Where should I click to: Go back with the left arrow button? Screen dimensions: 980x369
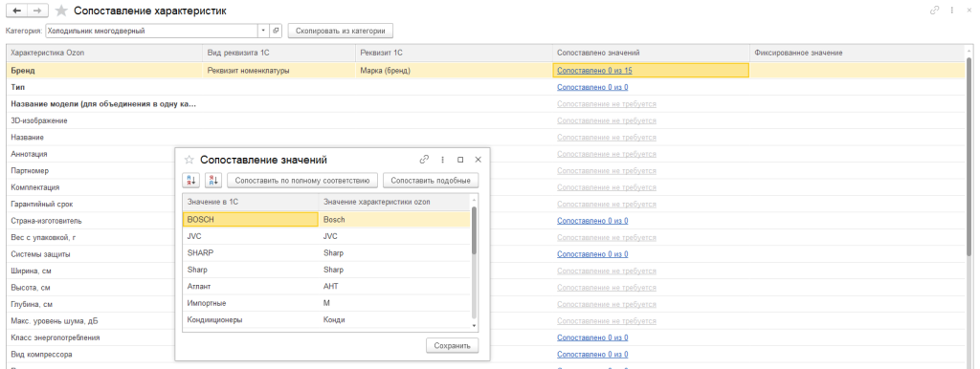(15, 11)
